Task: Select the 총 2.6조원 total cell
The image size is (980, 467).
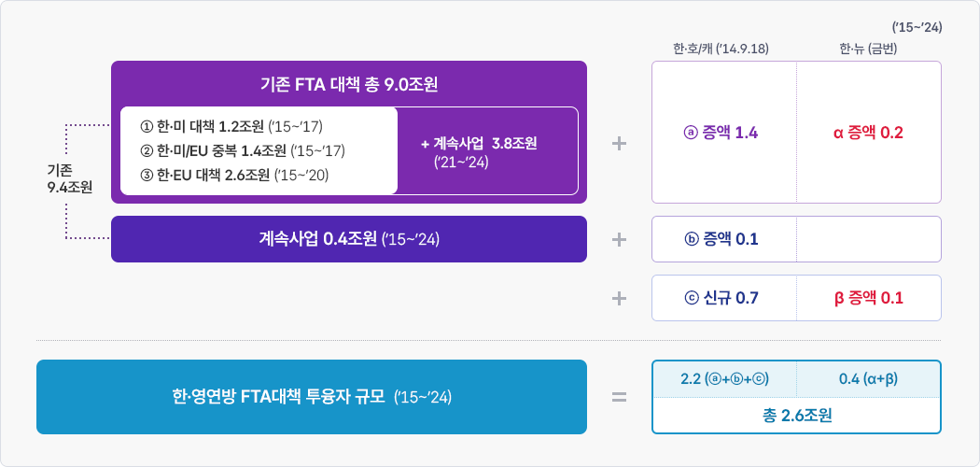Action: pos(796,416)
